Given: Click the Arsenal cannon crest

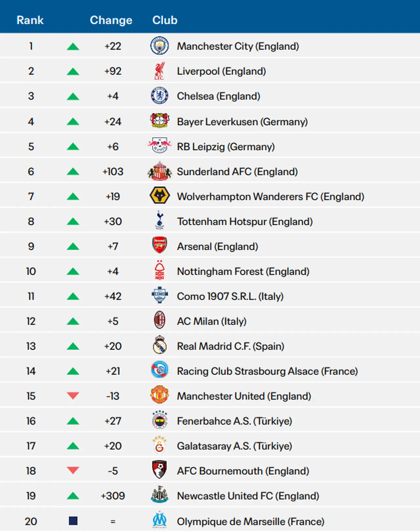Looking at the screenshot, I should (159, 245).
